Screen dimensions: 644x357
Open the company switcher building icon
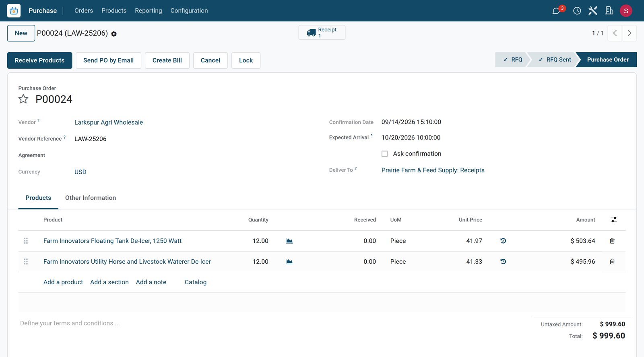(609, 11)
